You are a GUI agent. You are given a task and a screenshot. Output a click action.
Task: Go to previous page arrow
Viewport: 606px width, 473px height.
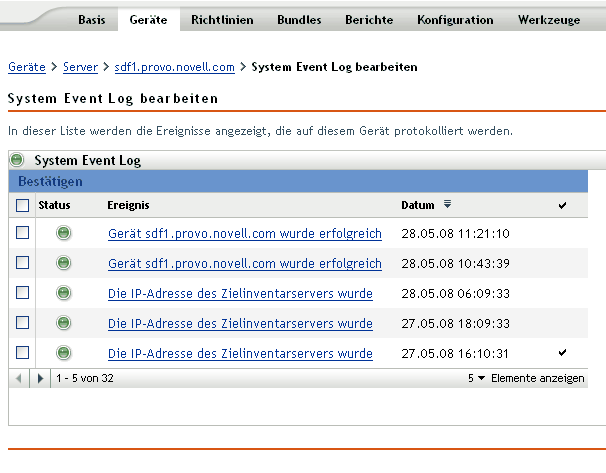[x=19, y=378]
